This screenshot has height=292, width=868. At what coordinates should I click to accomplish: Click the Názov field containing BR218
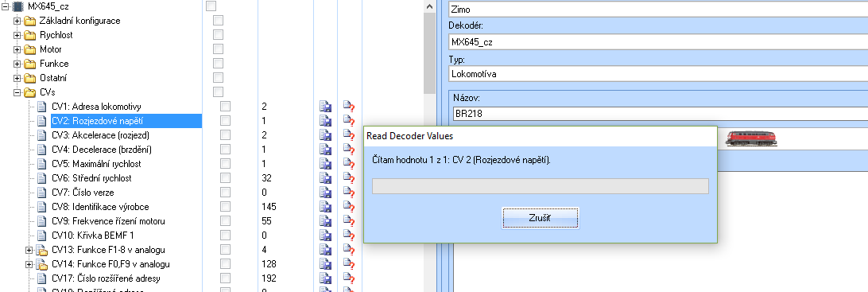tap(659, 114)
